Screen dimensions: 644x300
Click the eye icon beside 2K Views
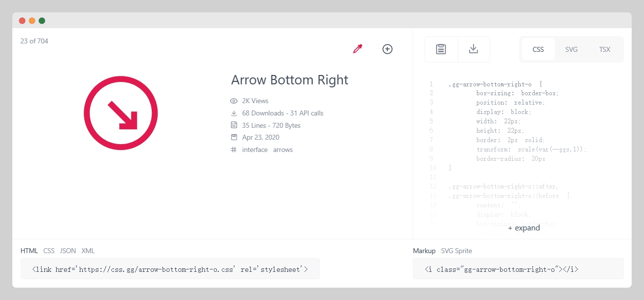[234, 101]
